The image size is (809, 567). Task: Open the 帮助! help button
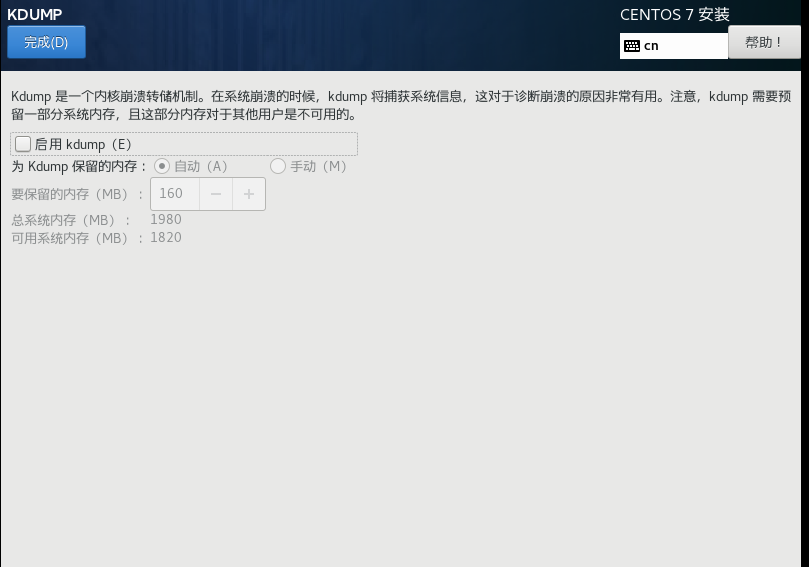(764, 42)
